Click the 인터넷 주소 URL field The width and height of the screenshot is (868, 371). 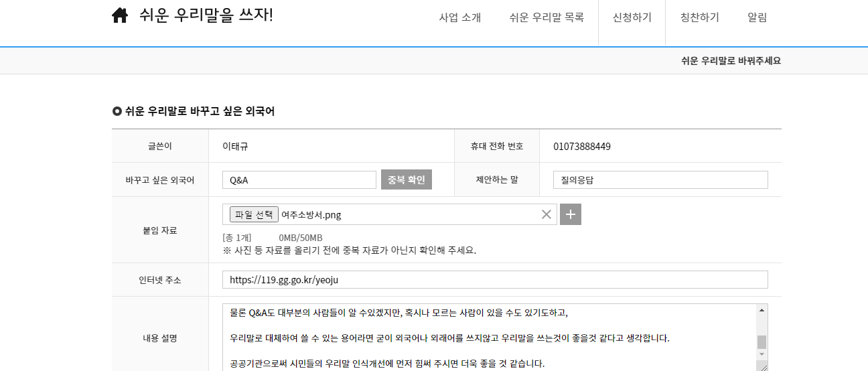coord(494,280)
